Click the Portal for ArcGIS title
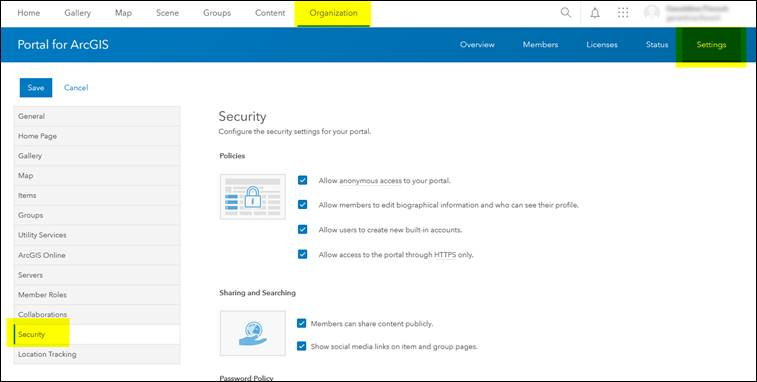Screen dimensions: 757x382 (63, 45)
